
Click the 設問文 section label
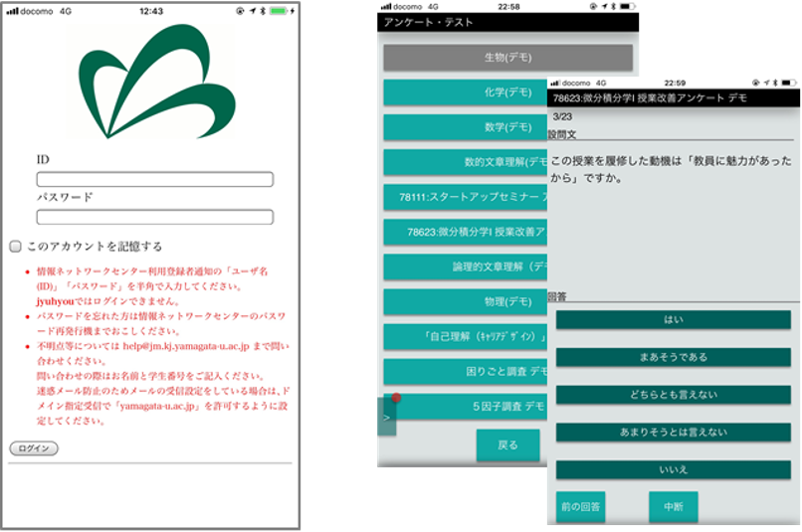562,135
